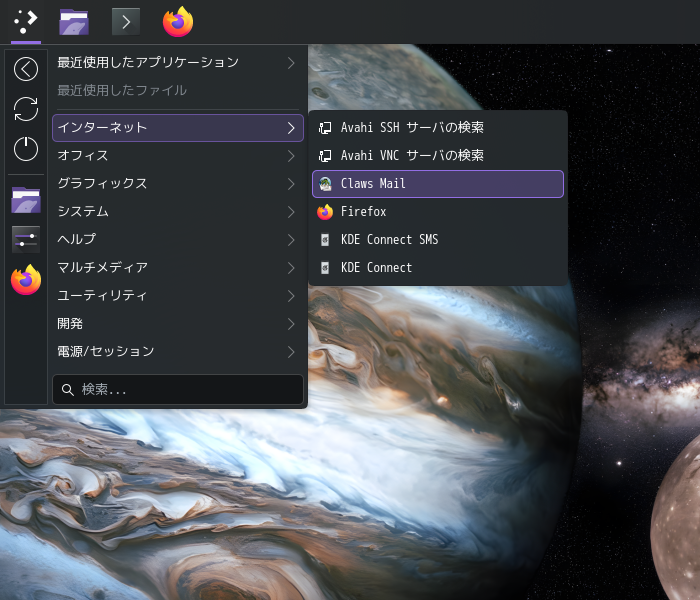
Task: Expand the オフィス category arrow
Action: (x=291, y=156)
